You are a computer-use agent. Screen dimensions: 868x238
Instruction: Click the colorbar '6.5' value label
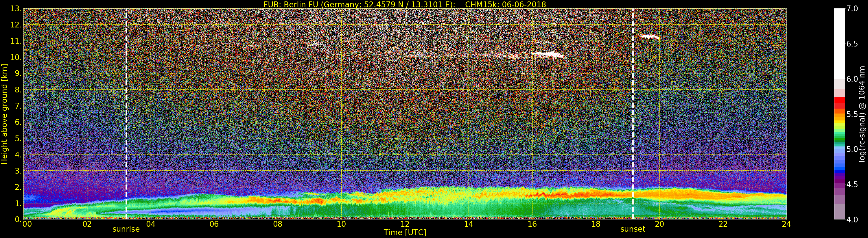click(852, 44)
